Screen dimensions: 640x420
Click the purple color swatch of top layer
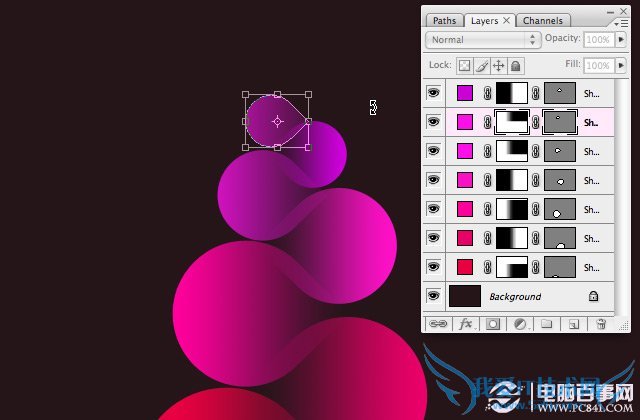tap(465, 93)
